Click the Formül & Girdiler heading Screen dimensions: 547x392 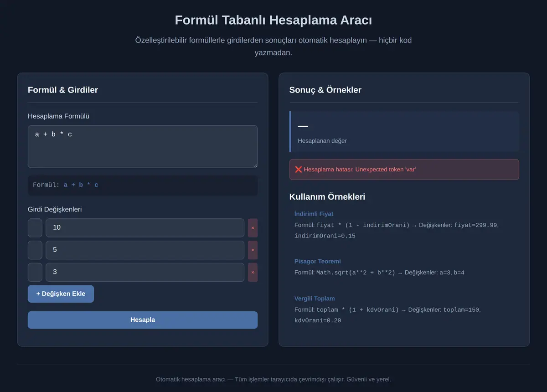pos(63,90)
